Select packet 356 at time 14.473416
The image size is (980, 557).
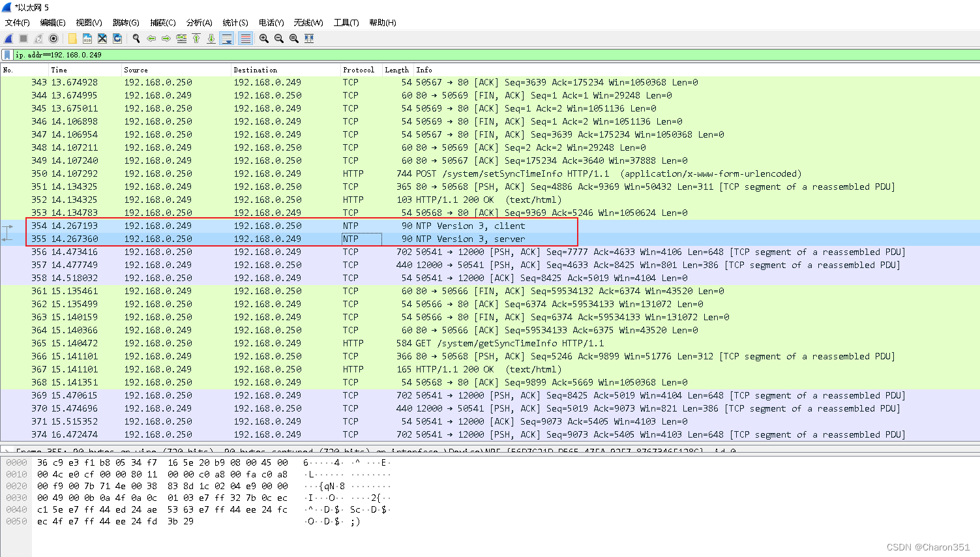pyautogui.click(x=490, y=252)
